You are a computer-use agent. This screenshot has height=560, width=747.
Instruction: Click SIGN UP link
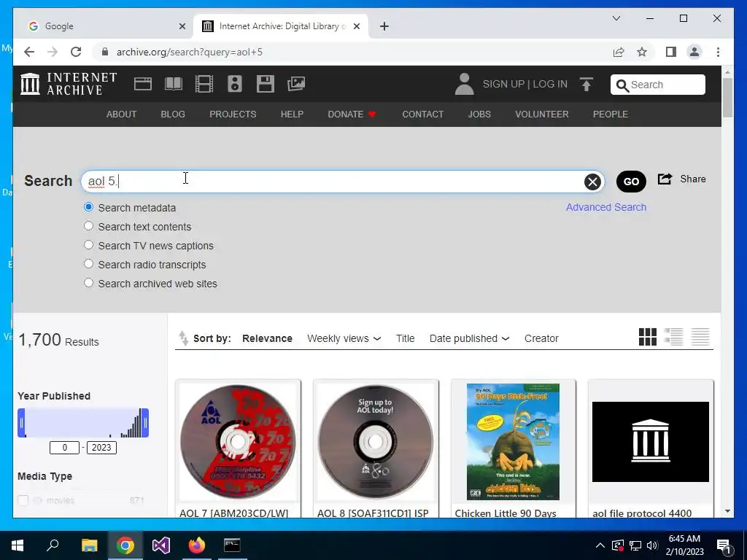coord(503,84)
